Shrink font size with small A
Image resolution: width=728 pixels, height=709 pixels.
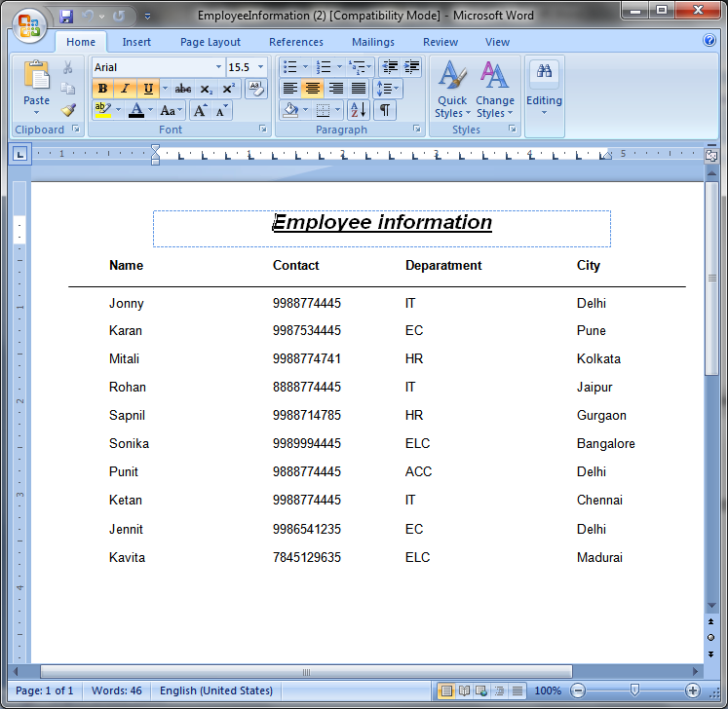(222, 111)
